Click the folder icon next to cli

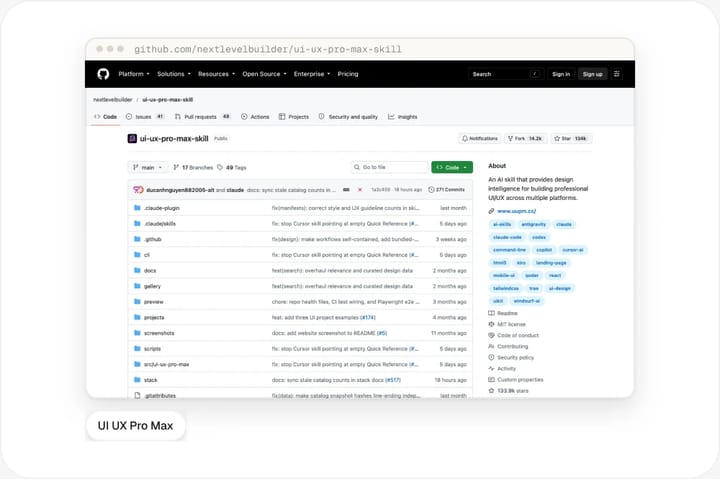pos(137,255)
